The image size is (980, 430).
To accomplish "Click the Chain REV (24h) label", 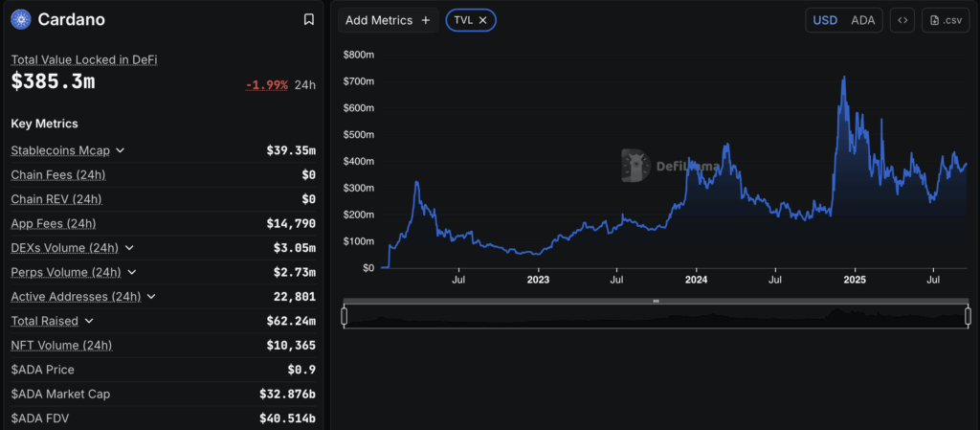I will (56, 199).
